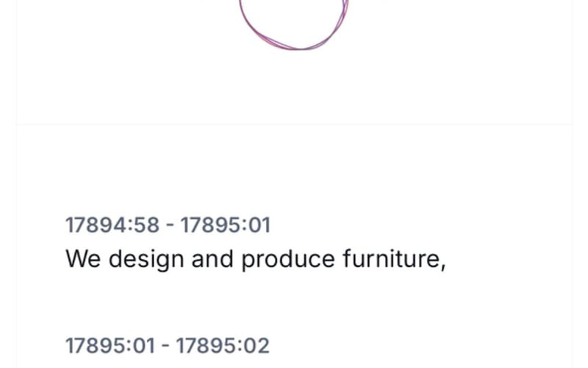Select the transcript line 'We design and produce furniture,'

point(256,259)
